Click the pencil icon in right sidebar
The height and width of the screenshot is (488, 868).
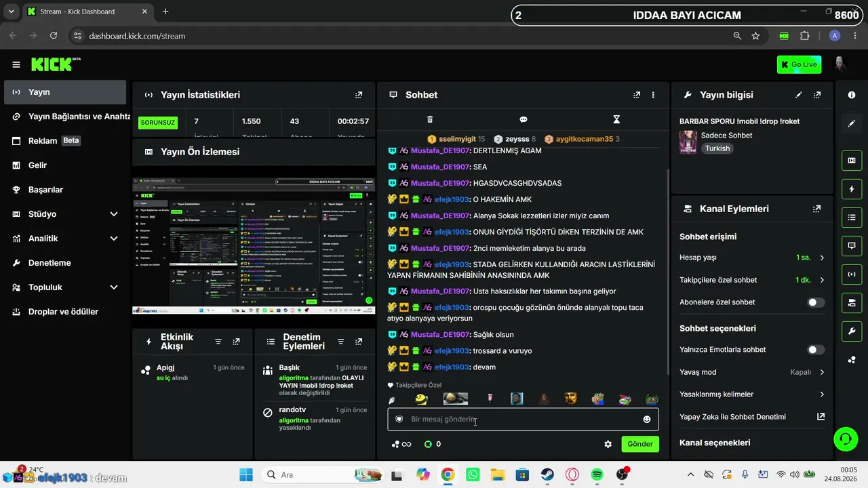point(852,124)
